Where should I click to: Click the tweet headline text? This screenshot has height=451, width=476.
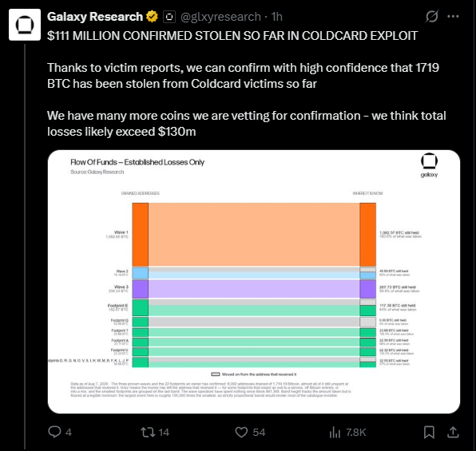[232, 36]
